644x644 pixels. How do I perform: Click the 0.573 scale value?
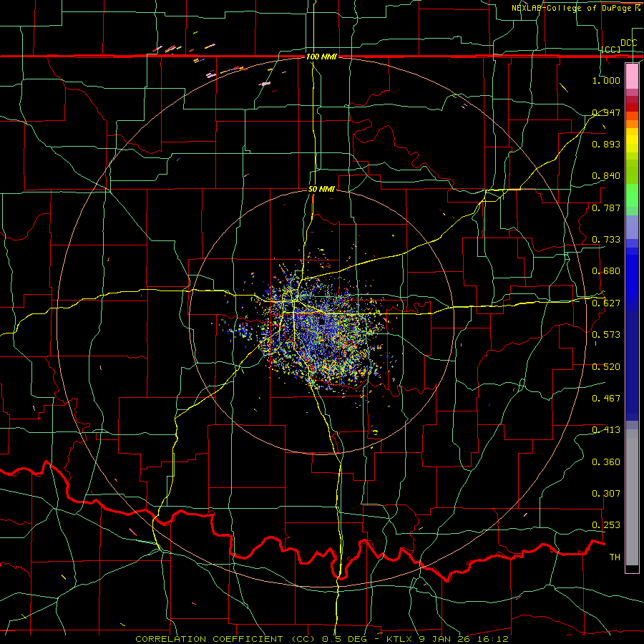click(x=606, y=335)
